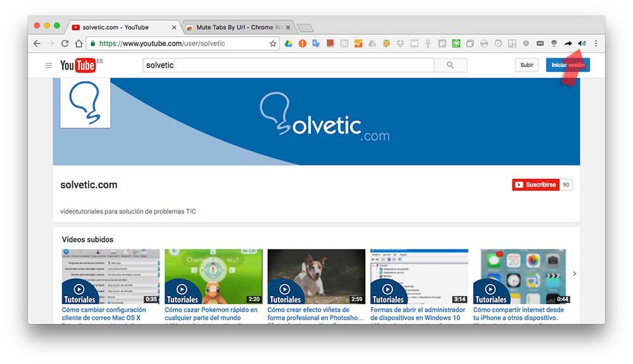633x364 pixels.
Task: Close the Mute Tabs By Url tab
Action: click(288, 27)
